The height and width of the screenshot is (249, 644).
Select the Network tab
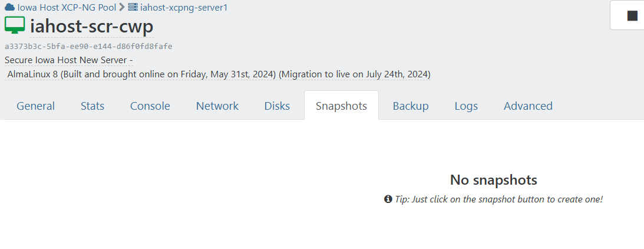pos(217,106)
